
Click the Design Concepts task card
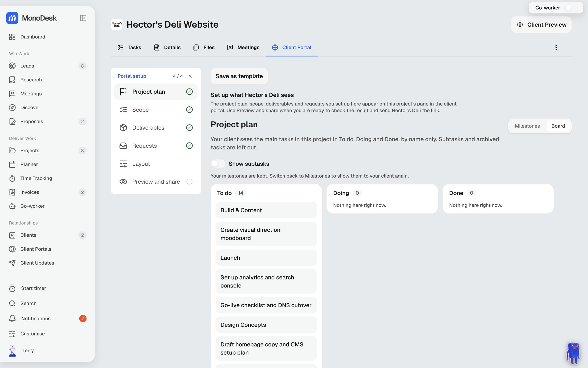coord(266,325)
